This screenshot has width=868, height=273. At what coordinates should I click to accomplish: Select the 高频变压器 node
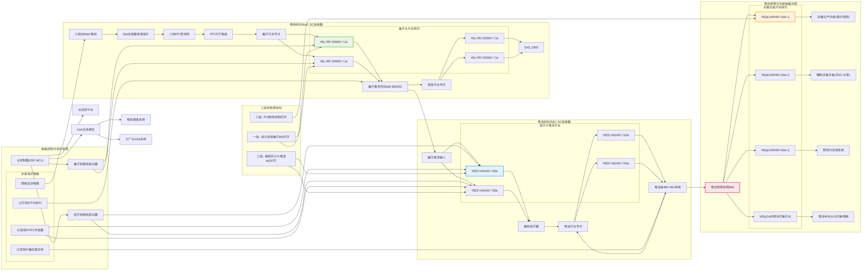point(532,226)
